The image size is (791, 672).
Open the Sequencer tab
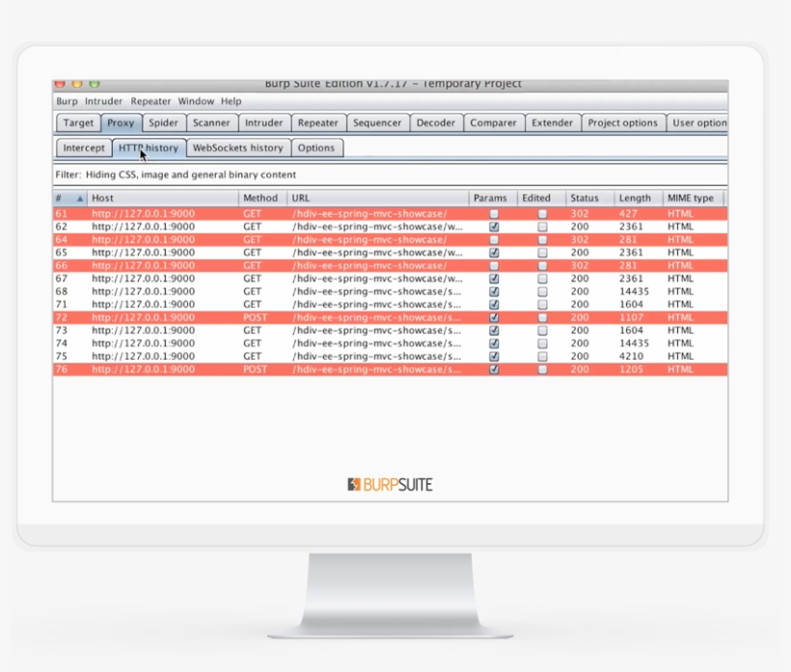tap(377, 122)
